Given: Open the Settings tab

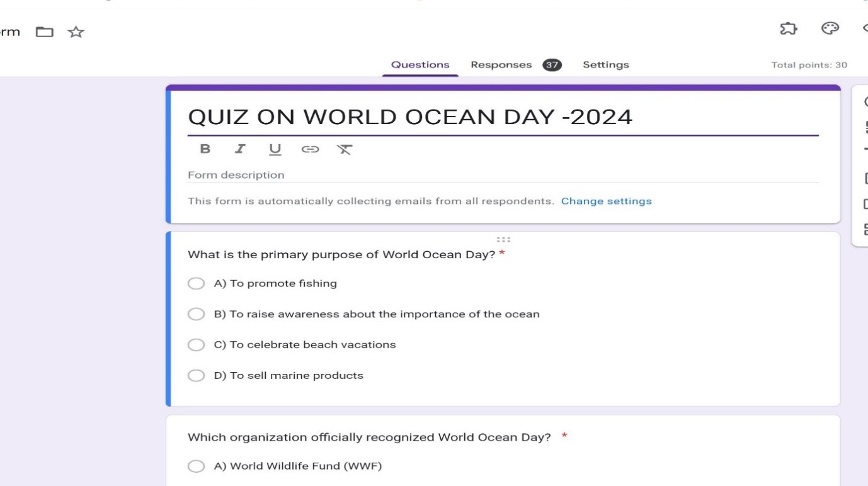Looking at the screenshot, I should pyautogui.click(x=605, y=64).
